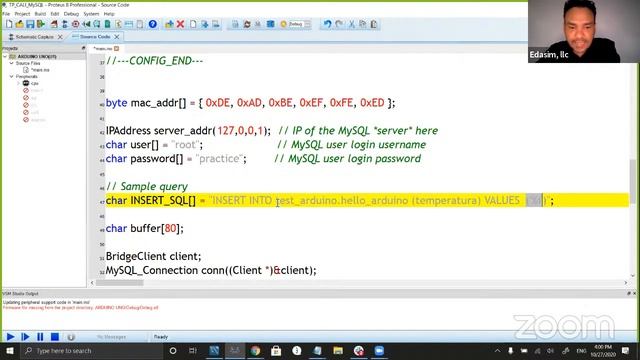Viewport: 640px width, 360px height.
Task: Open the notification center icon
Action: point(625,351)
